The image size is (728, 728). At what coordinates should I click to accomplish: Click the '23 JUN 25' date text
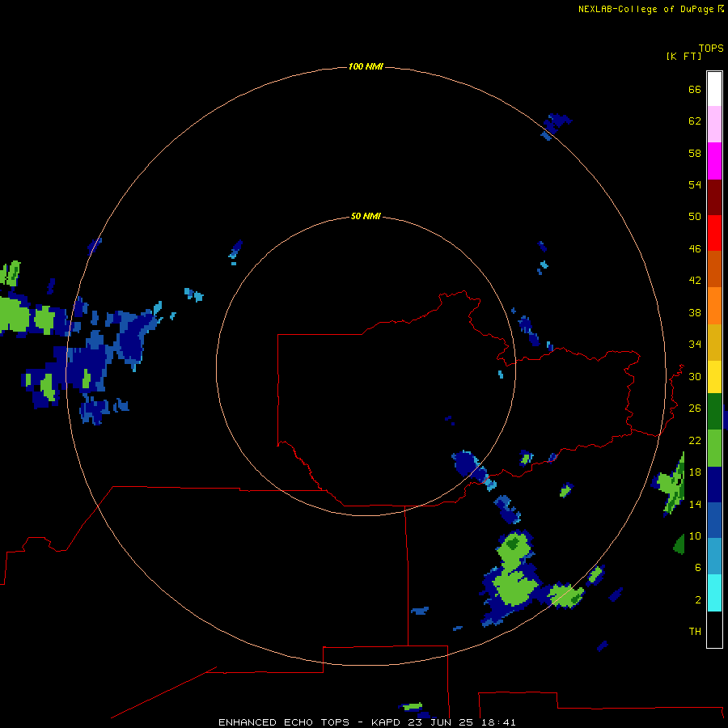tap(440, 722)
